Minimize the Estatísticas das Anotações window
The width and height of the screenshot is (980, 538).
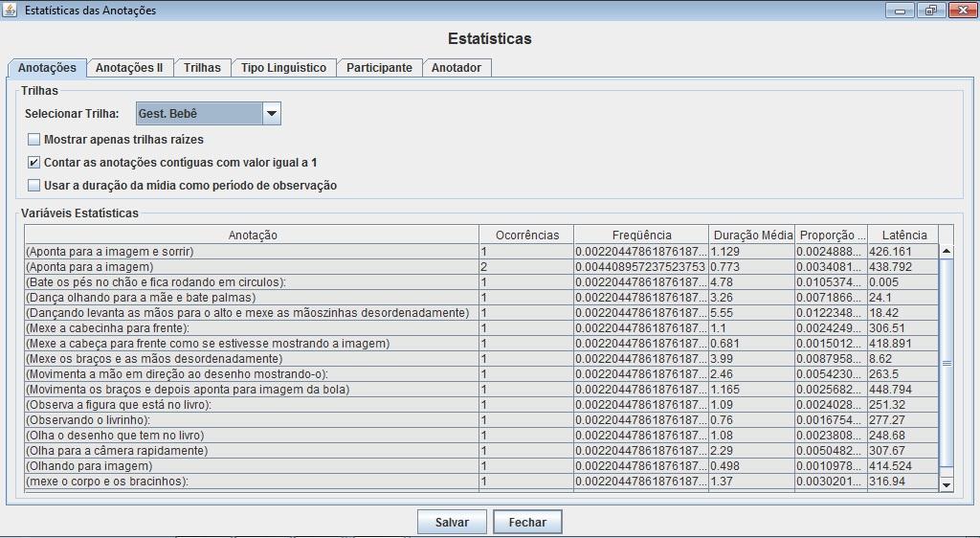click(900, 11)
